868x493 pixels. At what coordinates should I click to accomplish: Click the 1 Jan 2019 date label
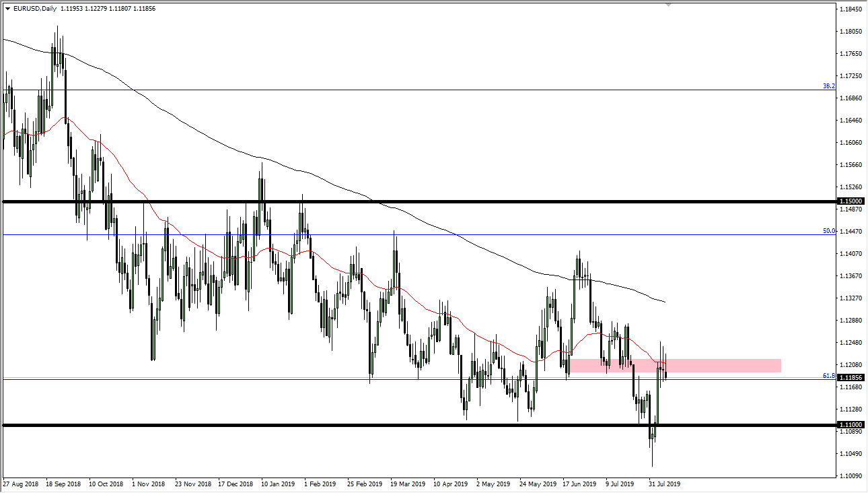coord(278,484)
